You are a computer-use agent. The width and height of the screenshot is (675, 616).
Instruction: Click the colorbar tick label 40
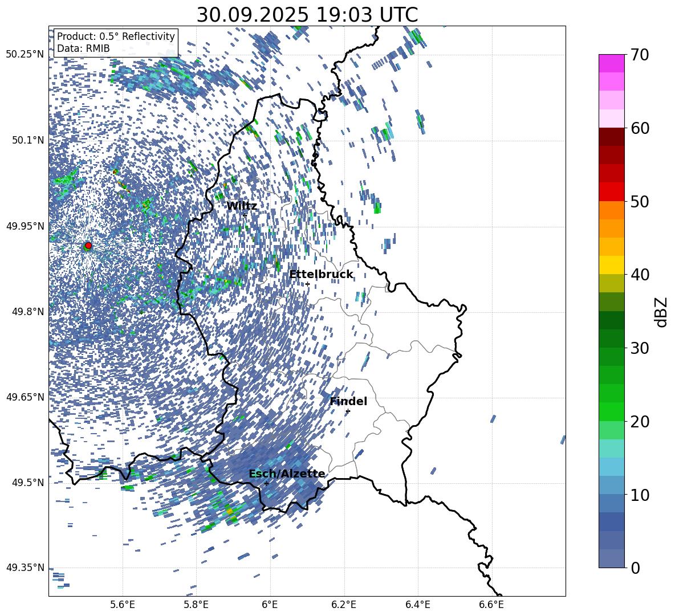click(640, 275)
